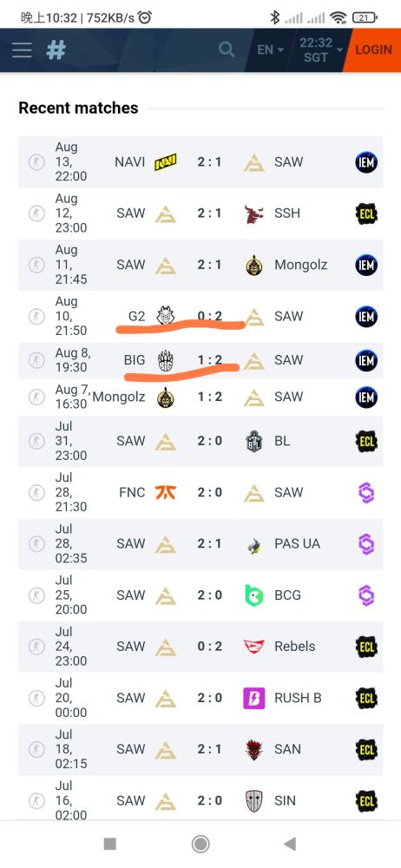This screenshot has height=868, width=401.
Task: Open the search magnifier icon
Action: 226,49
